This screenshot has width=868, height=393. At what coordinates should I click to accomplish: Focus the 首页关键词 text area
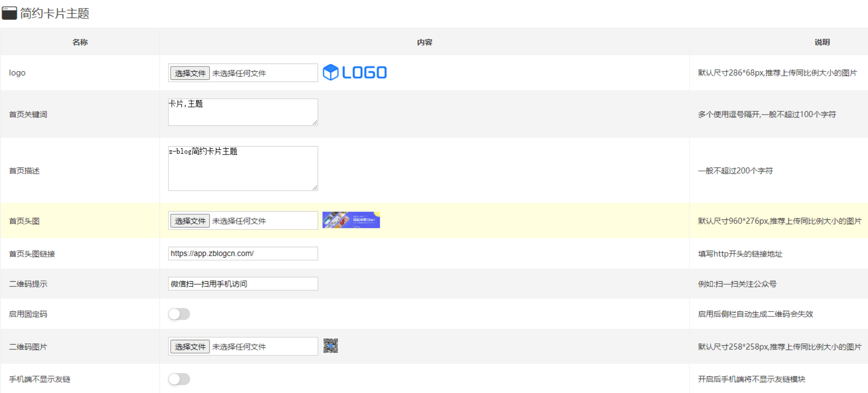(243, 112)
